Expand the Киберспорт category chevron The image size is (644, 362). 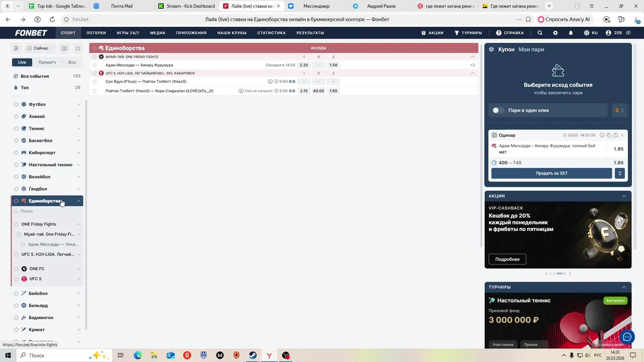78,153
